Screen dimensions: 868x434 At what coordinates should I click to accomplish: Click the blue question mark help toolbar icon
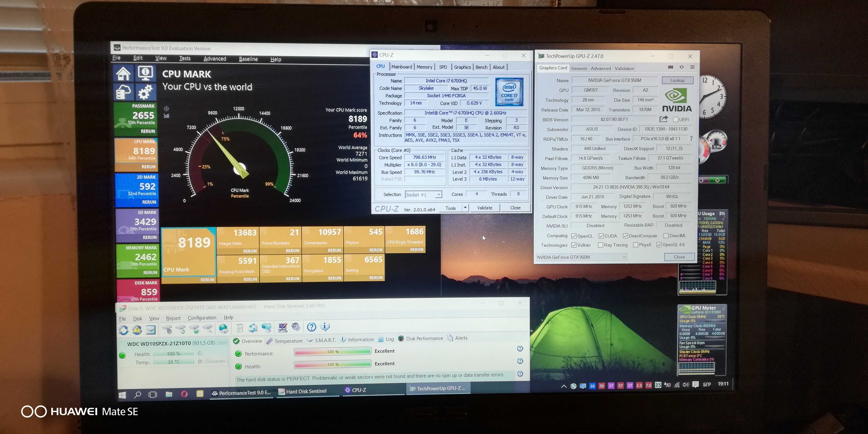coord(312,326)
